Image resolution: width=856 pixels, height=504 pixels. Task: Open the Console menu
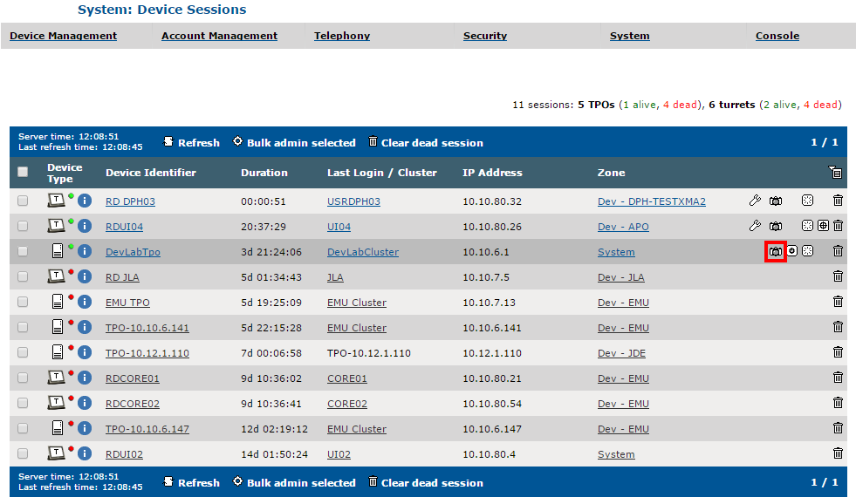click(777, 36)
